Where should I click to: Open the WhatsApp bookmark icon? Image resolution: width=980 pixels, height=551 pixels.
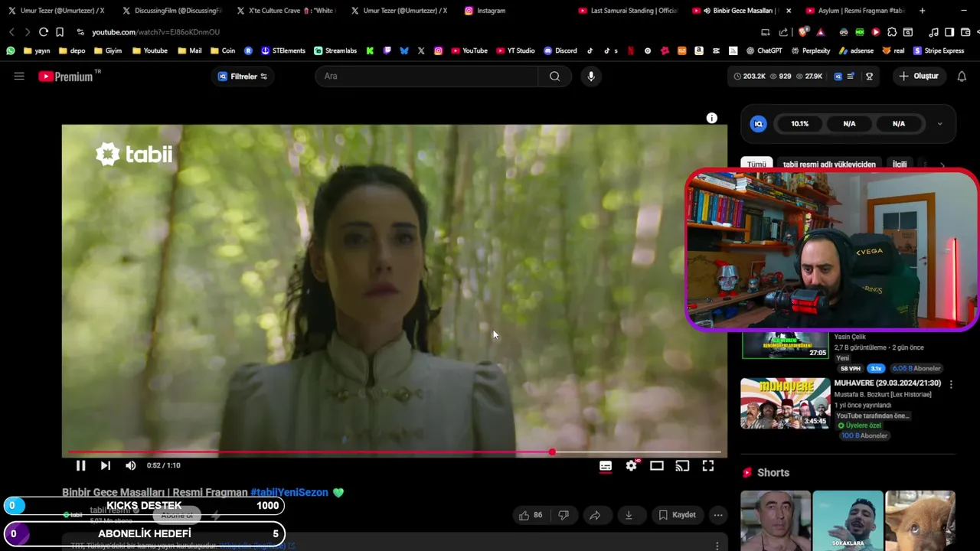tap(11, 51)
